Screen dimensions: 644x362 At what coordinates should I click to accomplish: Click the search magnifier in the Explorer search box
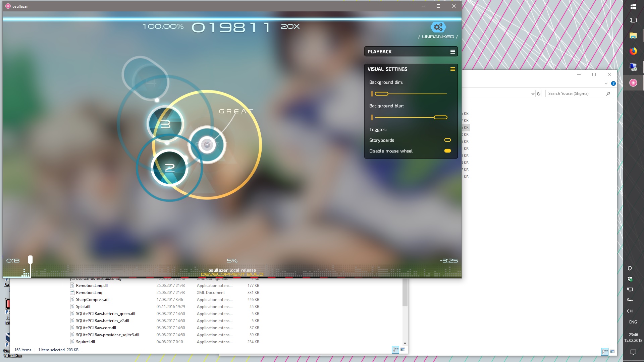[x=608, y=94]
